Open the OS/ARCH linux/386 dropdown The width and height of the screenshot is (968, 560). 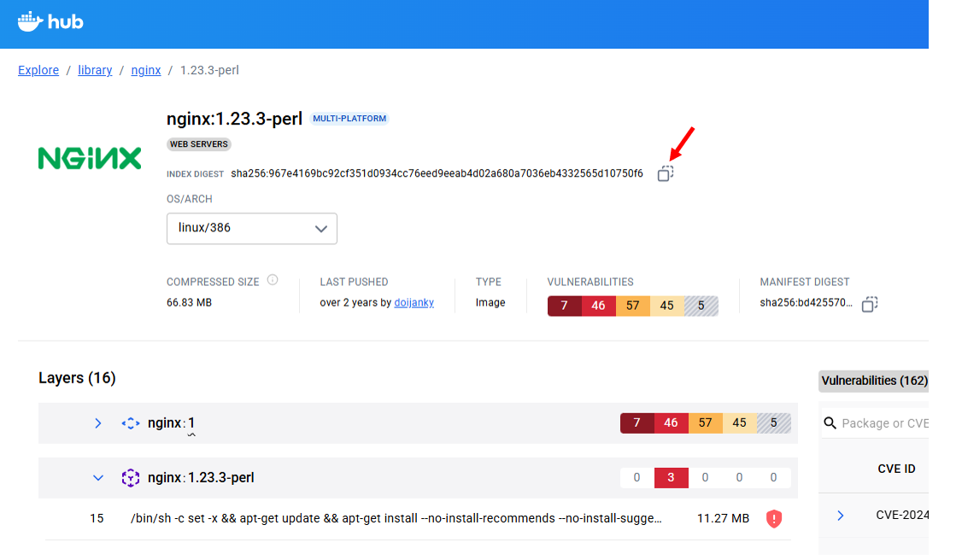click(x=252, y=228)
